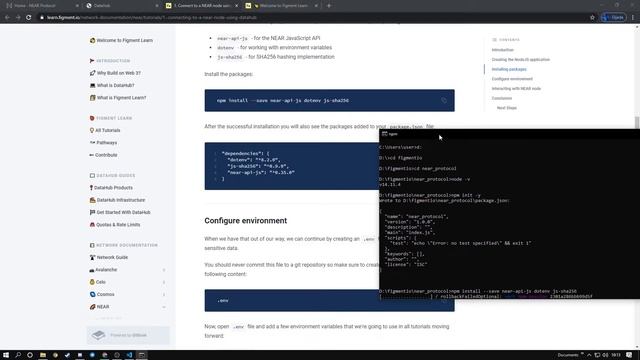This screenshot has height=360, width=640.
Task: Open 'What is DataHub?' page
Action: (x=112, y=85)
